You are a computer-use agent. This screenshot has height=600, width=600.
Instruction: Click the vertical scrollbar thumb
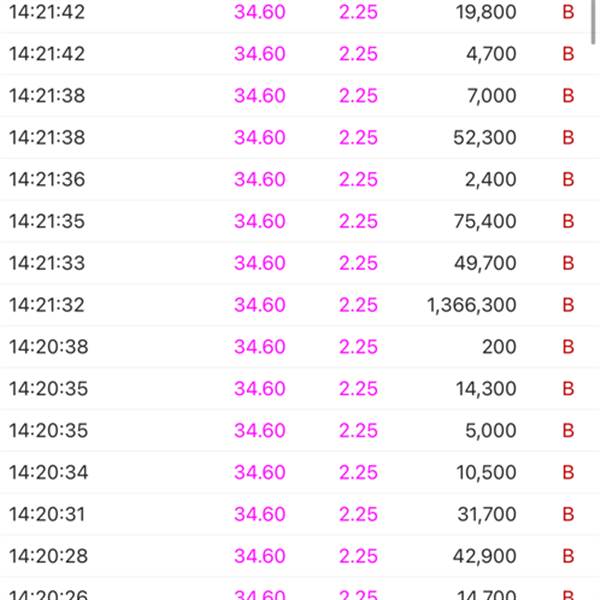[595, 20]
